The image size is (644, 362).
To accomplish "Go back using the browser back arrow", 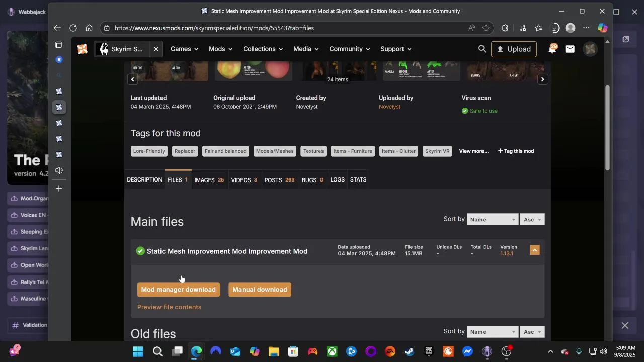I will click(x=57, y=28).
